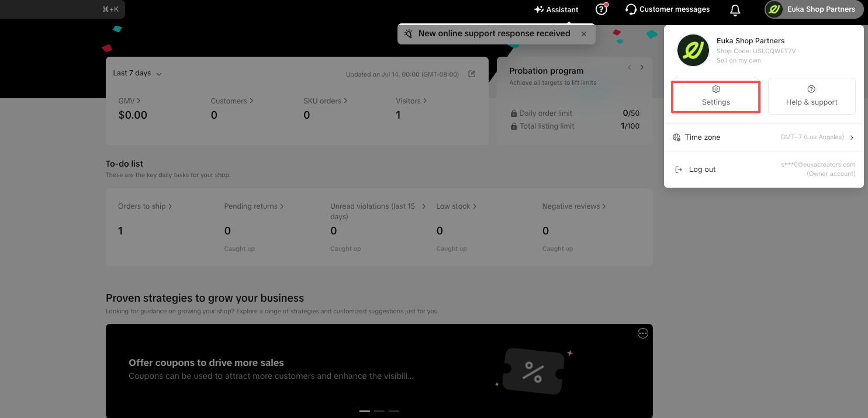Toggle the Euka Shop Partners account dropdown
The image size is (868, 418).
click(x=814, y=9)
